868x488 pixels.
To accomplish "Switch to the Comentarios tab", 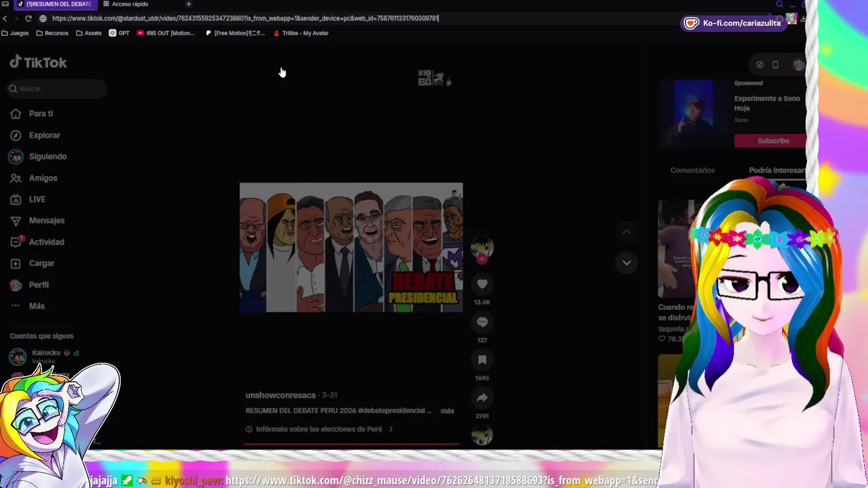I will [x=692, y=170].
